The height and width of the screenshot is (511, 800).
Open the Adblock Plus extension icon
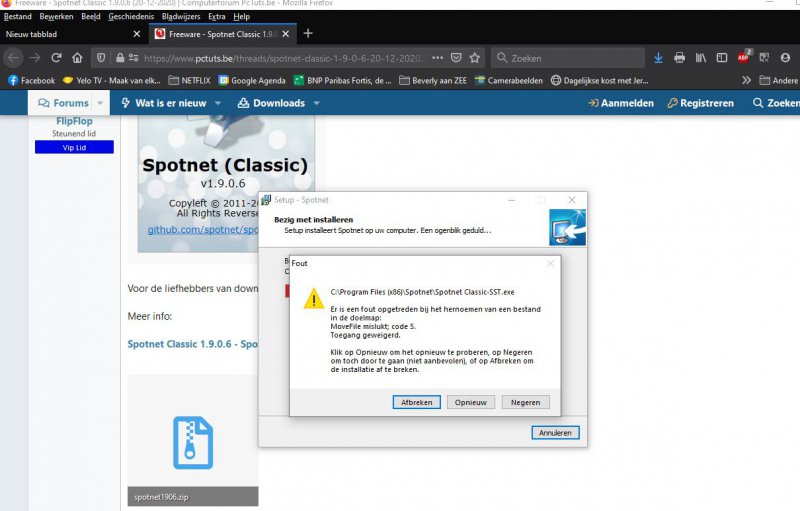[x=744, y=57]
